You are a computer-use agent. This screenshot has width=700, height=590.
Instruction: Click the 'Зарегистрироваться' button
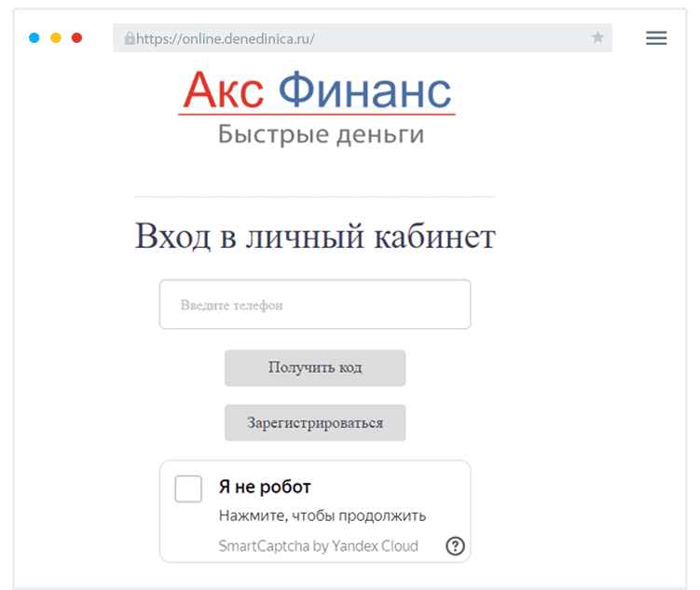[x=315, y=422]
